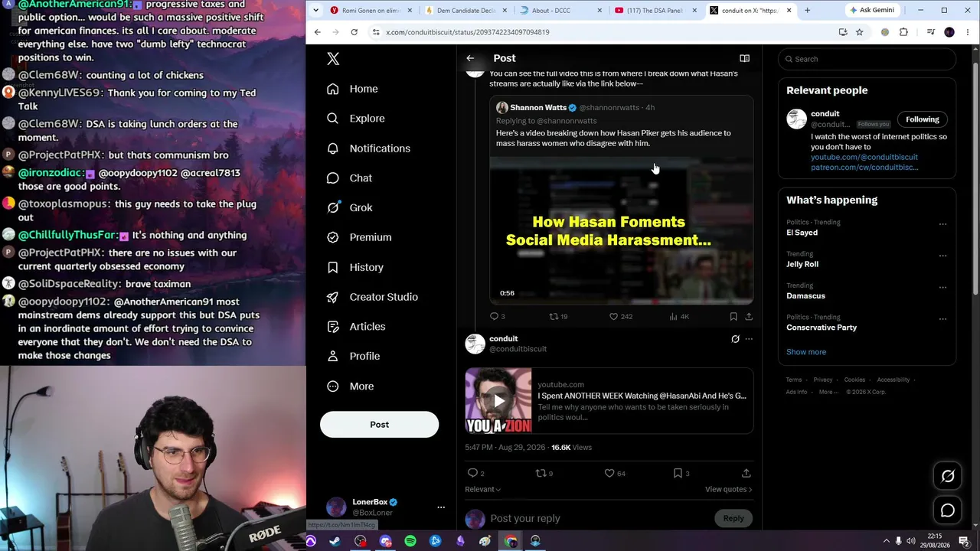Open the YouTube link card title
Image resolution: width=980 pixels, height=551 pixels.
[642, 396]
